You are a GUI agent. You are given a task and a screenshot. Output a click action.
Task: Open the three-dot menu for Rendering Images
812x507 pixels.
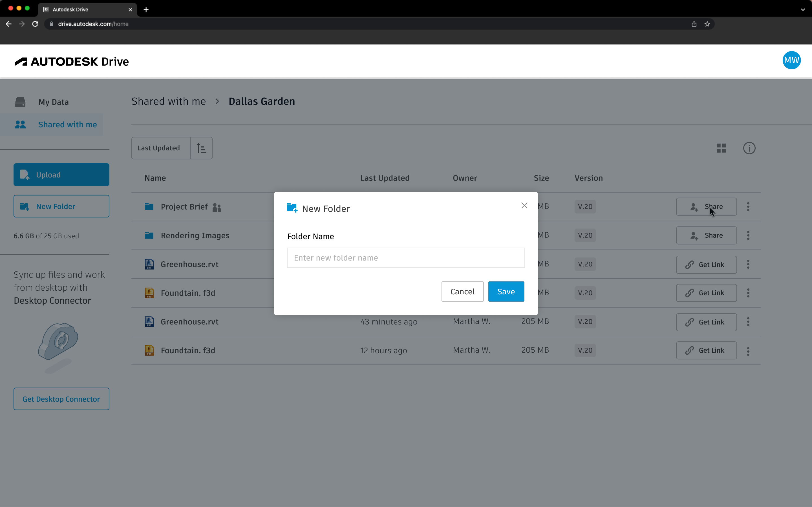point(748,235)
